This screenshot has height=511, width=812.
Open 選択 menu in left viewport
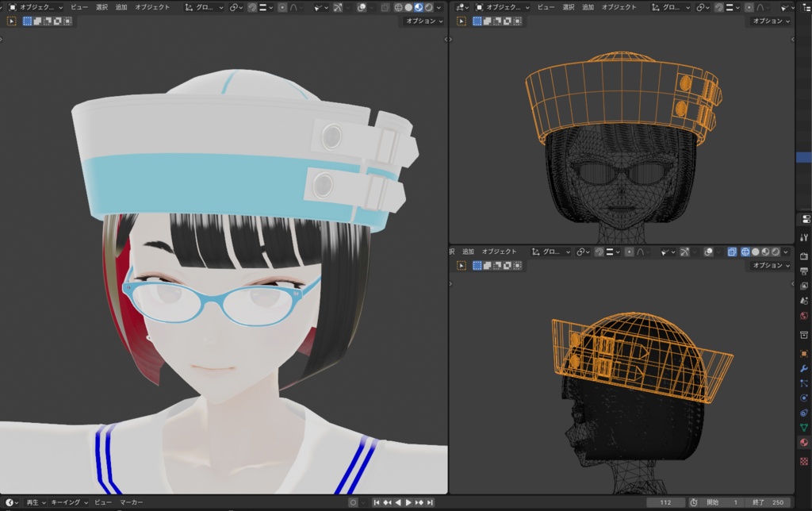(x=101, y=7)
